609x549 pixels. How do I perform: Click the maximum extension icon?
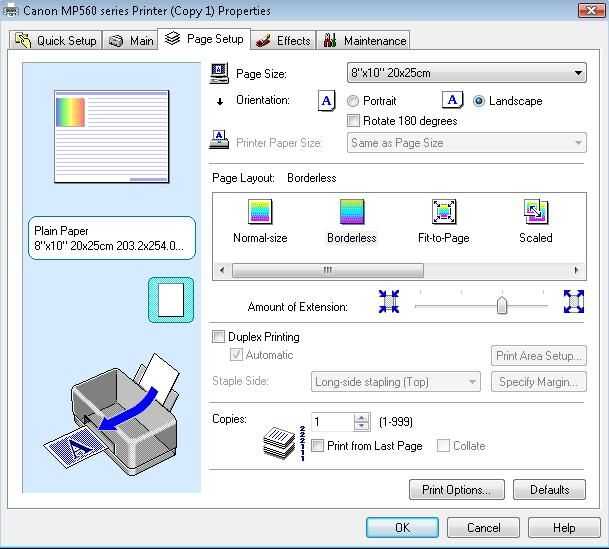(x=574, y=301)
